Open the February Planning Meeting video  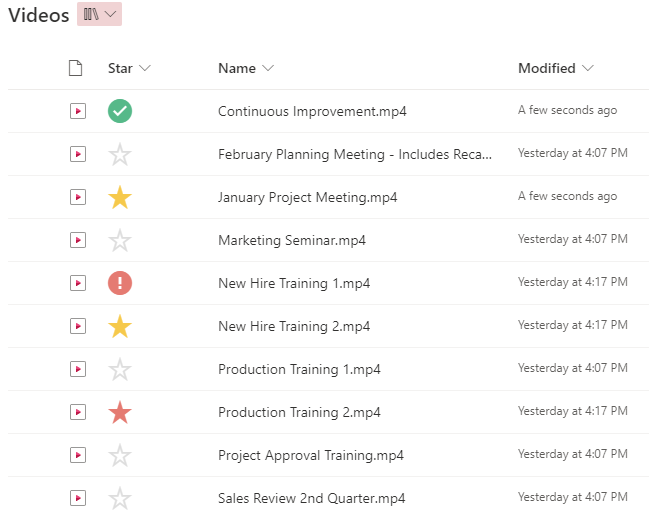pos(355,154)
